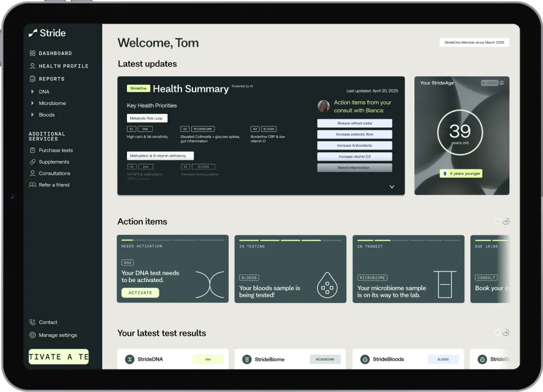Click the Manage settings gear icon
The width and height of the screenshot is (543, 392).
tap(32, 335)
